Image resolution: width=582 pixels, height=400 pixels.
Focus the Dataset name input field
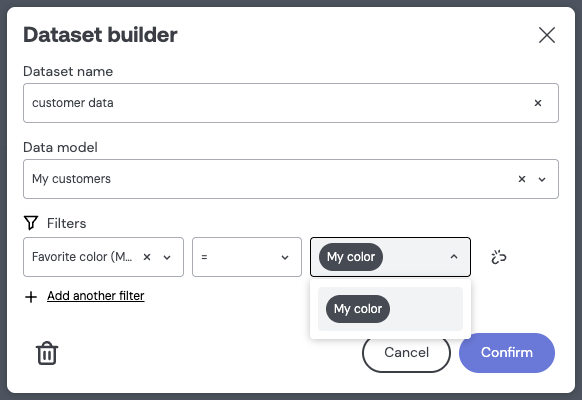coord(291,103)
